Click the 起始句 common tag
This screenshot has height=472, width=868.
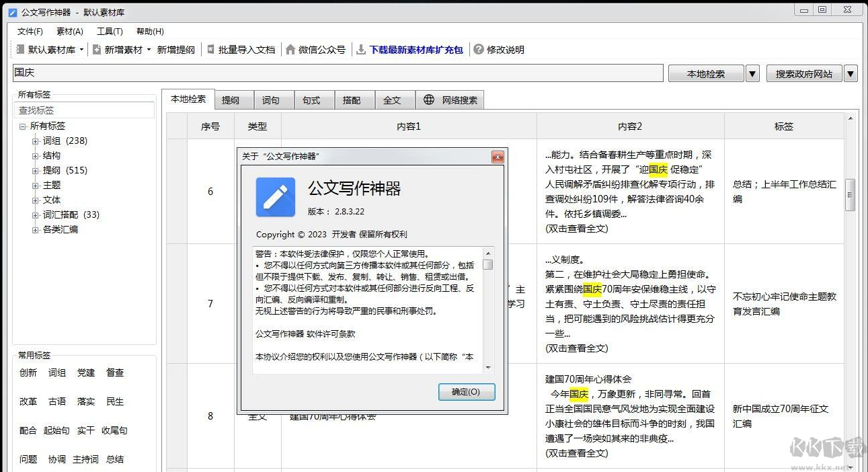coord(56,430)
